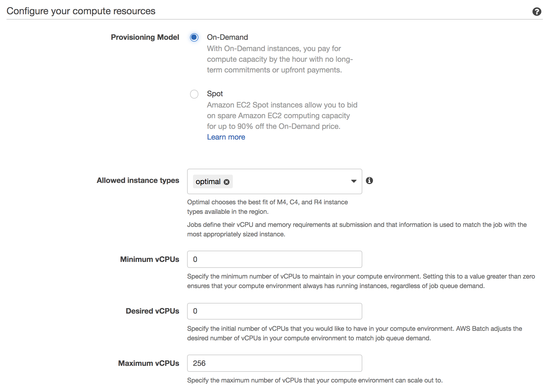Click the Desired vCPUs label

[x=152, y=311]
